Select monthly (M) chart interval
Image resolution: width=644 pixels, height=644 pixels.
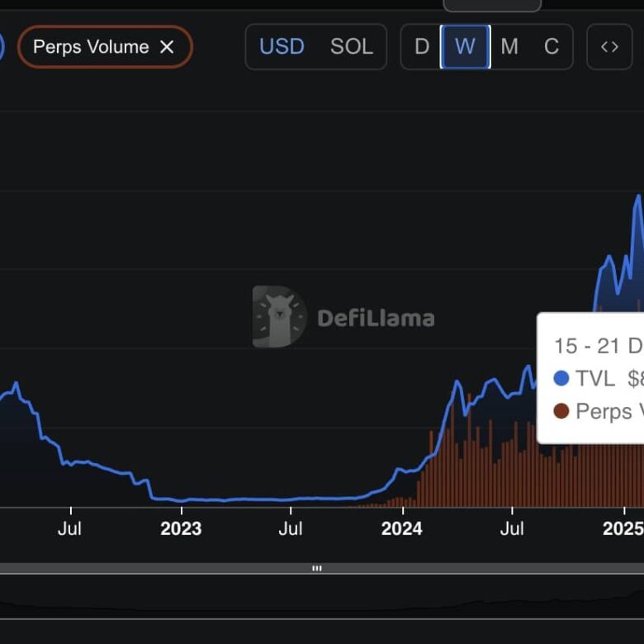coord(509,47)
